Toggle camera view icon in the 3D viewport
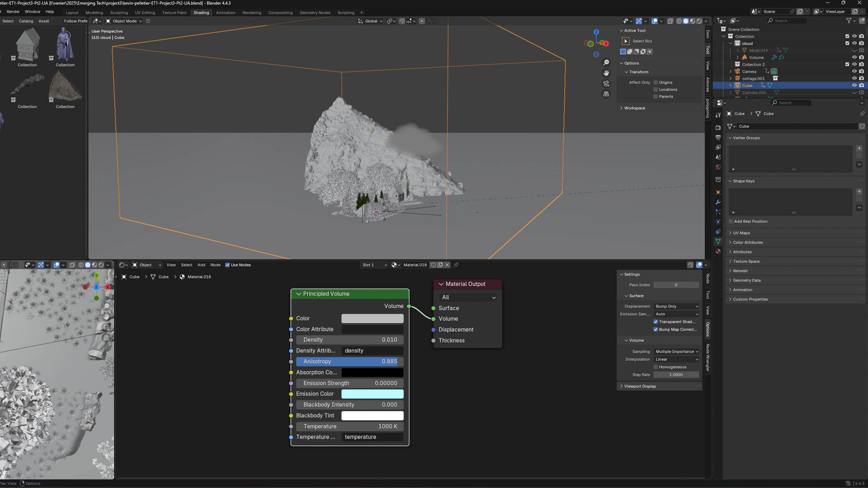Viewport: 868px width, 488px height. [x=606, y=84]
